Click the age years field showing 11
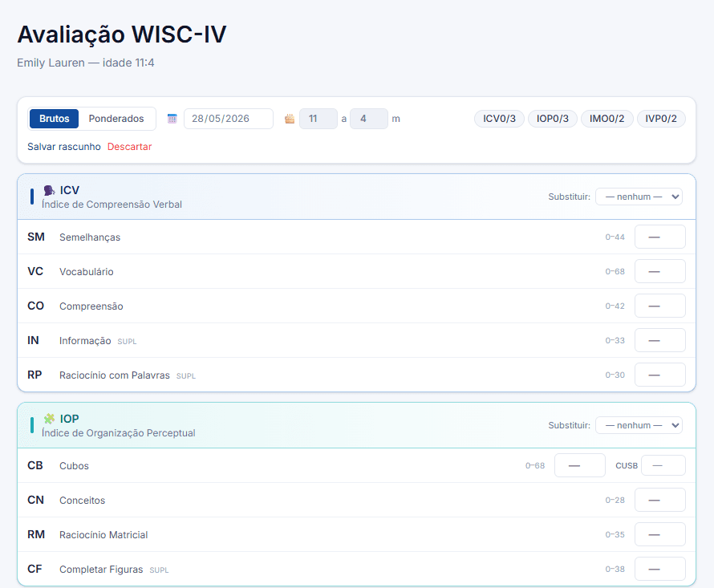Screen dimensions: 714x588 318,119
